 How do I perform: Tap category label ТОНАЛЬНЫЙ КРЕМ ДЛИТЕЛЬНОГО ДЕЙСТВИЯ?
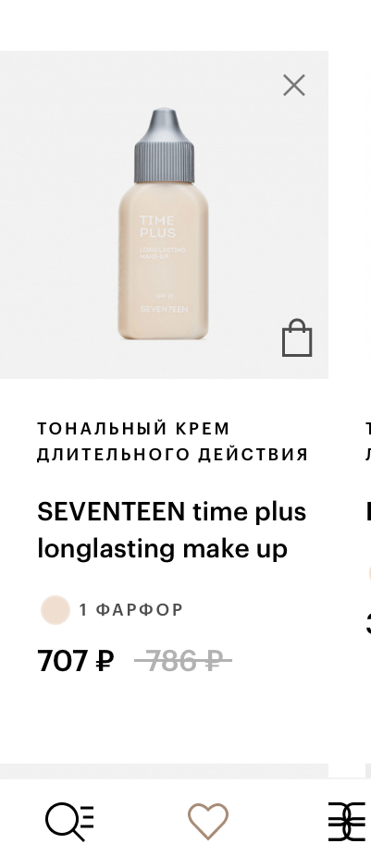172,441
